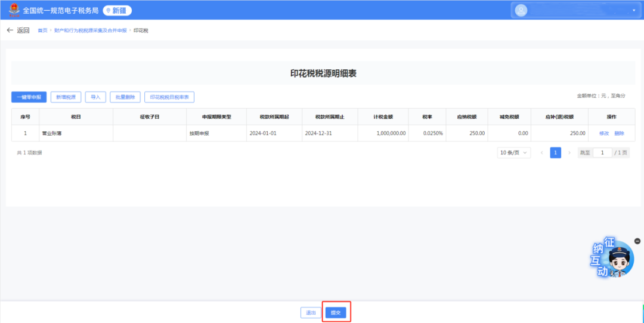Click the back arrow icon
644x323 pixels.
click(x=10, y=30)
